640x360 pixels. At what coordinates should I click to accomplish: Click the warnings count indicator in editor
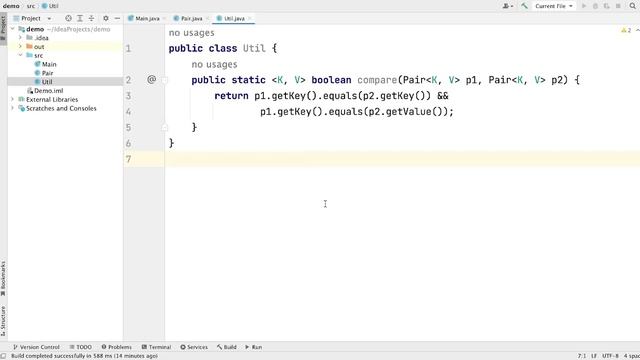626,31
